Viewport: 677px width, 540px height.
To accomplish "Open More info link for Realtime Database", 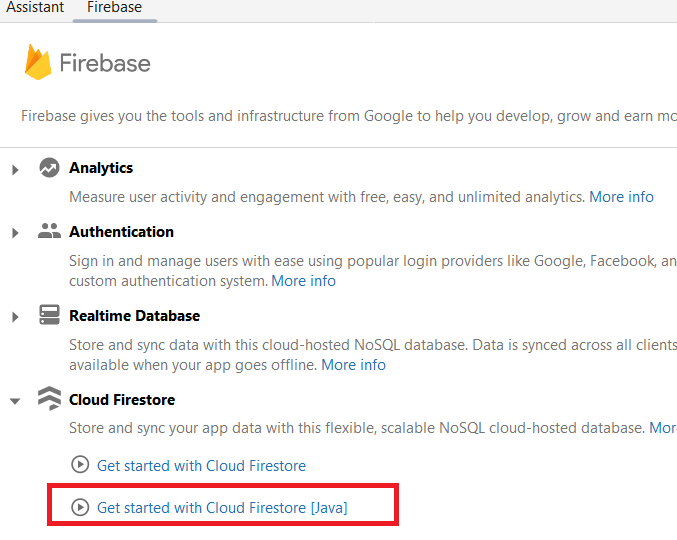I will (353, 365).
